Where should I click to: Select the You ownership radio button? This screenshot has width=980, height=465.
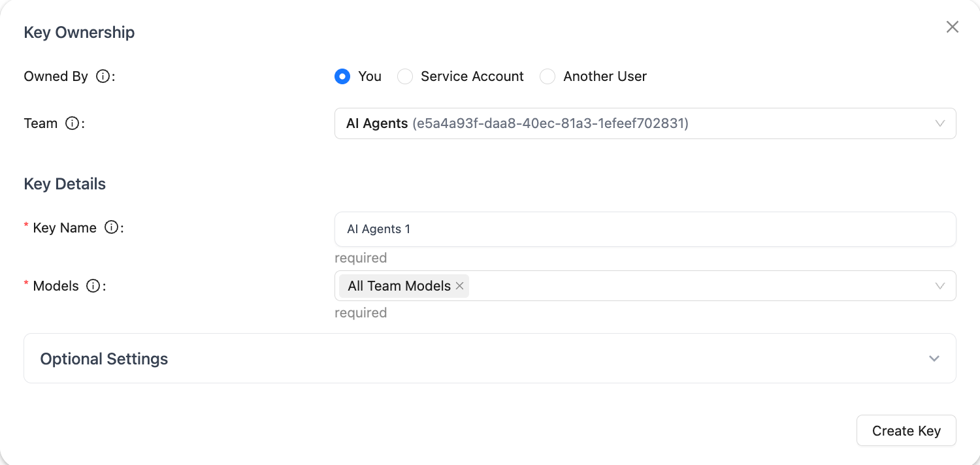[342, 76]
